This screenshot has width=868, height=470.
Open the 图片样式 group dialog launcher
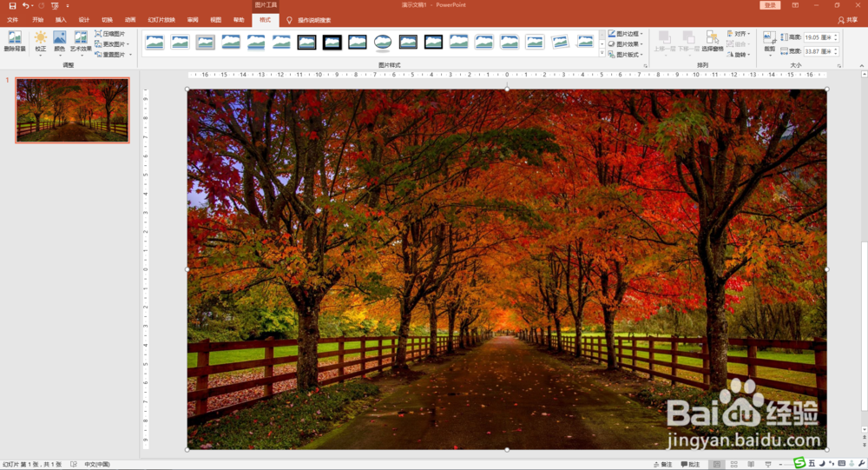click(x=645, y=66)
